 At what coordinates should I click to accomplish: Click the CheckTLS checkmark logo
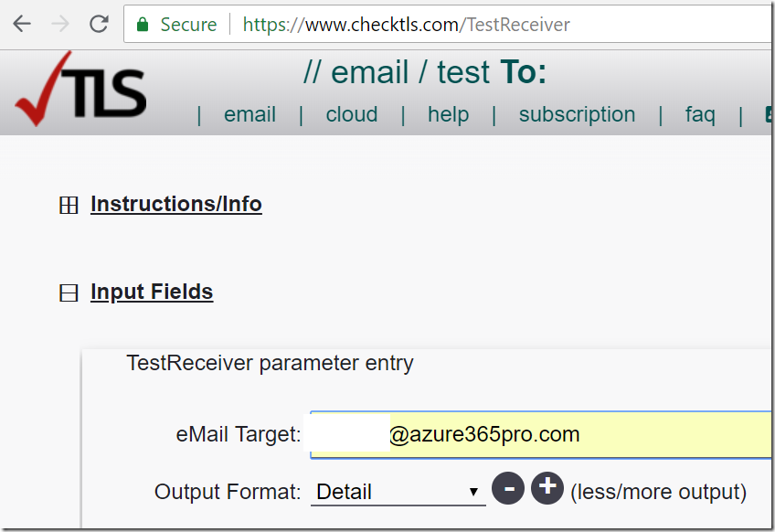(x=80, y=89)
